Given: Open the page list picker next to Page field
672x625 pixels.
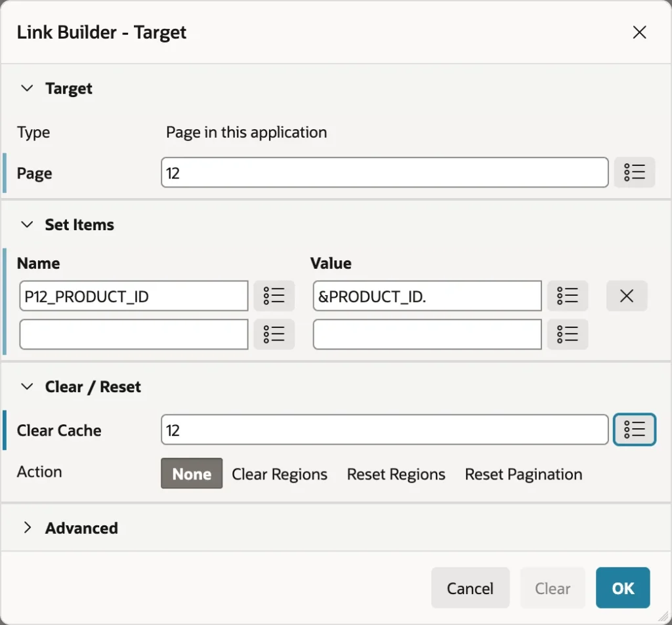Looking at the screenshot, I should 635,172.
